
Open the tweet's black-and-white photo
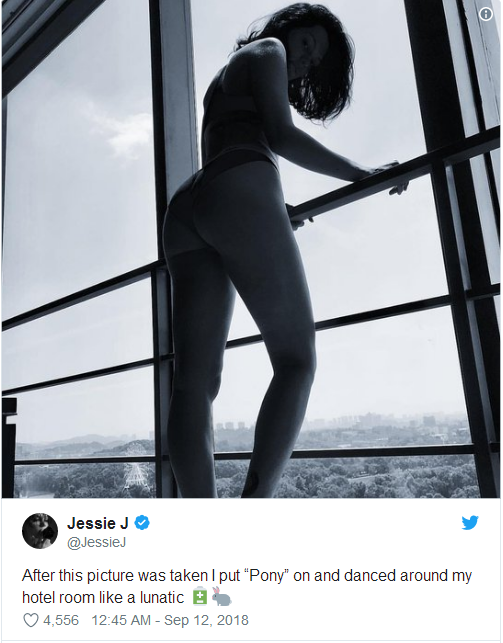click(251, 249)
